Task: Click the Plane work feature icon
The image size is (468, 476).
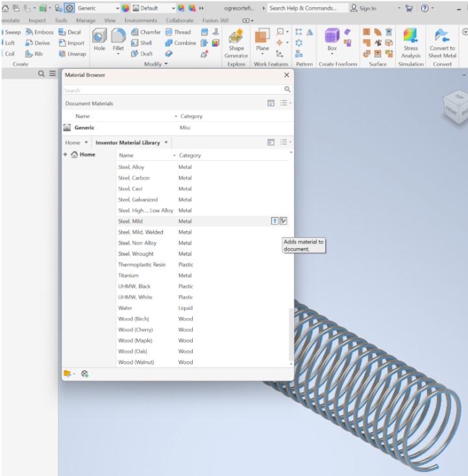Action: (262, 36)
